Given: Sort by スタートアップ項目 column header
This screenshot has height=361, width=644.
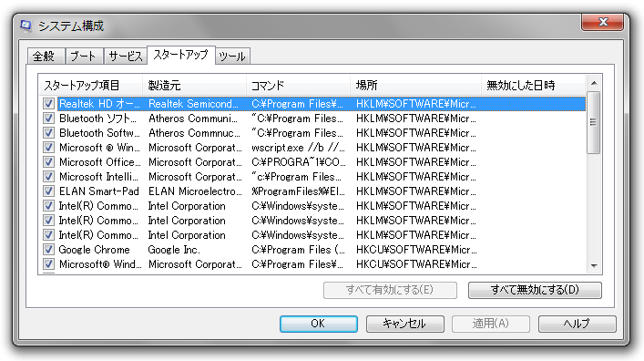Looking at the screenshot, I should [90, 85].
